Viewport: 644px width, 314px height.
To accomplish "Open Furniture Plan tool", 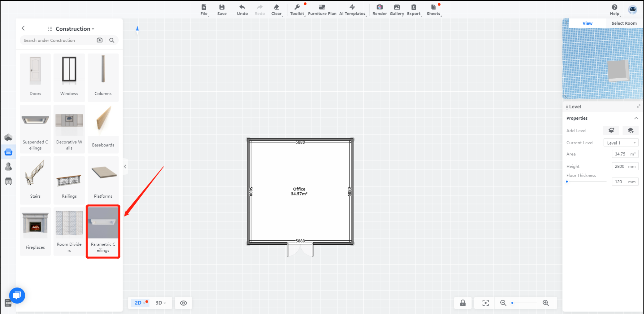I will pyautogui.click(x=322, y=10).
